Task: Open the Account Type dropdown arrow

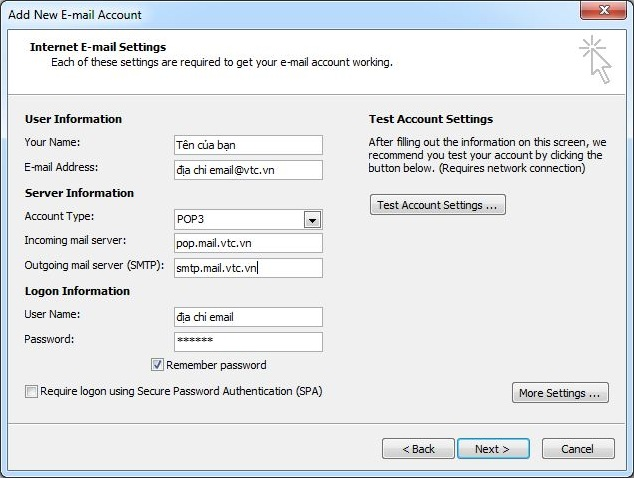Action: click(x=312, y=221)
